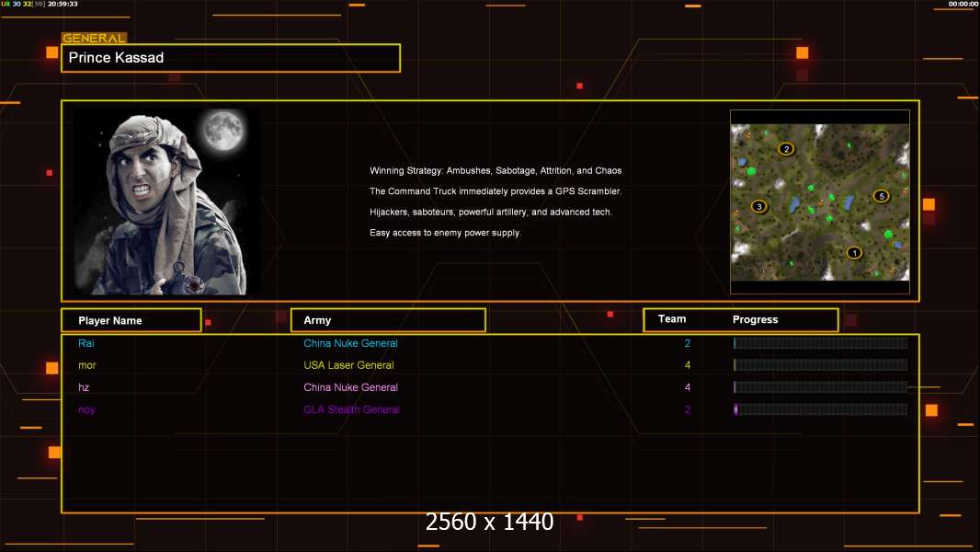Click the Team column header
This screenshot has height=552, width=980.
point(672,319)
